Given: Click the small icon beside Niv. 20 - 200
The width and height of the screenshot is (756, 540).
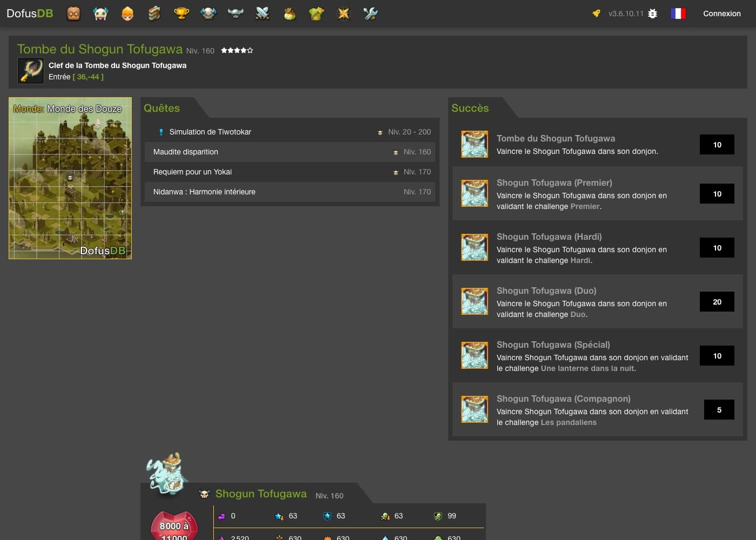Looking at the screenshot, I should coord(380,132).
